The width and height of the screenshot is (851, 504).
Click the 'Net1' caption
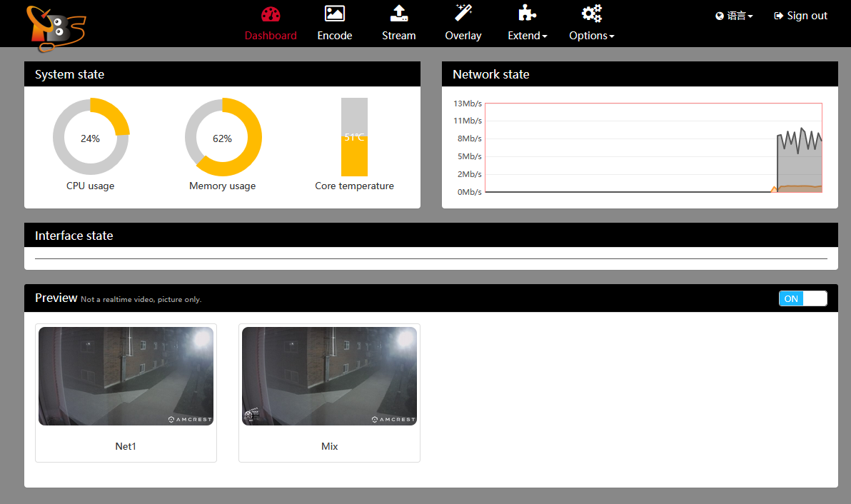point(126,446)
